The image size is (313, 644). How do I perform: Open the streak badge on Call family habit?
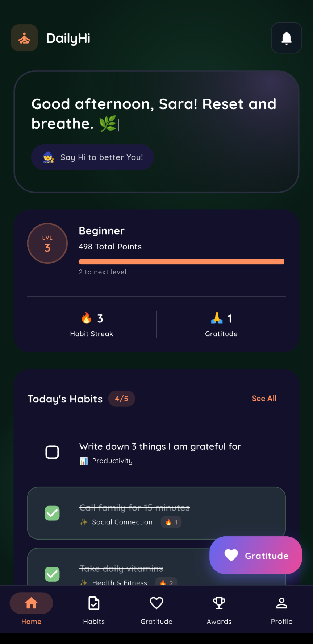pyautogui.click(x=171, y=522)
